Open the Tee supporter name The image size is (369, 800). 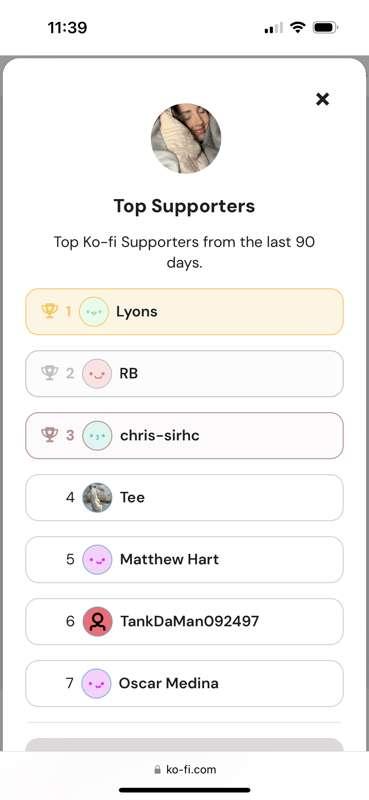(132, 497)
